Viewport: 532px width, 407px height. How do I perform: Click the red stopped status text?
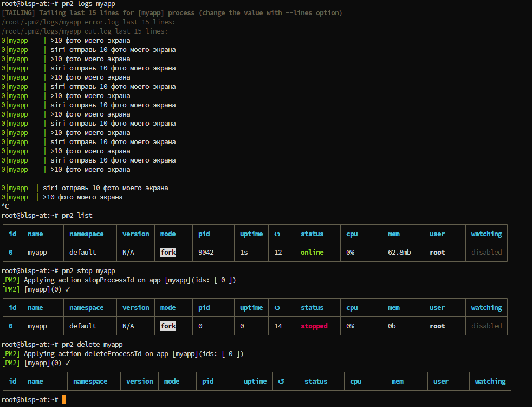point(314,326)
